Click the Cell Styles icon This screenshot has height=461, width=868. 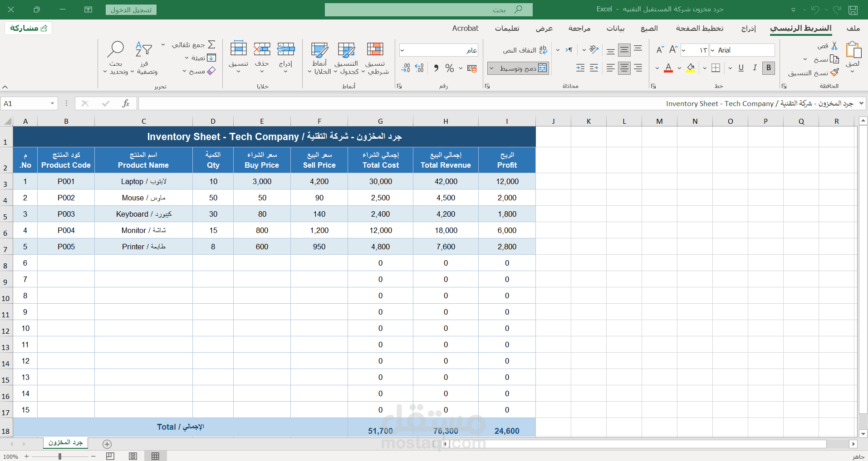[319, 49]
